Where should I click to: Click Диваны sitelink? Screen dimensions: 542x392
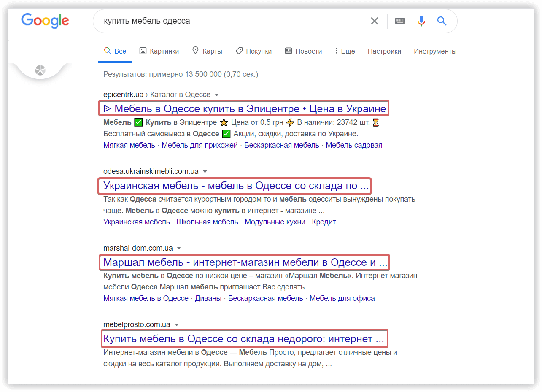coord(208,298)
